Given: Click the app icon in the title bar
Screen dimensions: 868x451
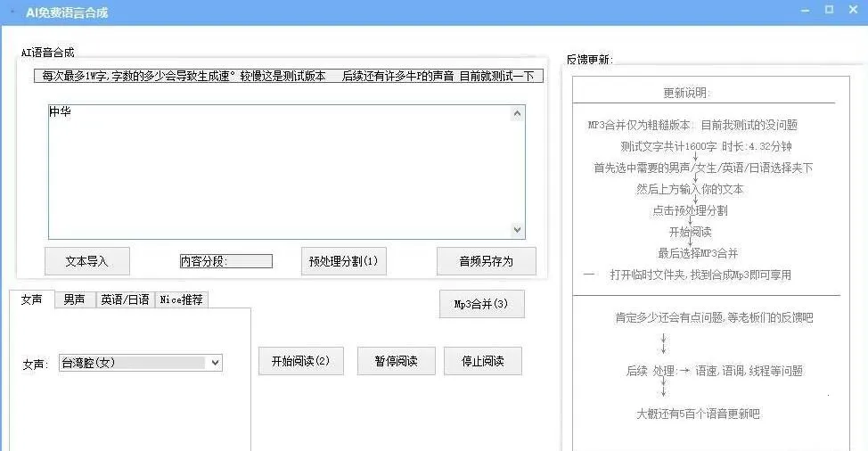Looking at the screenshot, I should point(12,13).
